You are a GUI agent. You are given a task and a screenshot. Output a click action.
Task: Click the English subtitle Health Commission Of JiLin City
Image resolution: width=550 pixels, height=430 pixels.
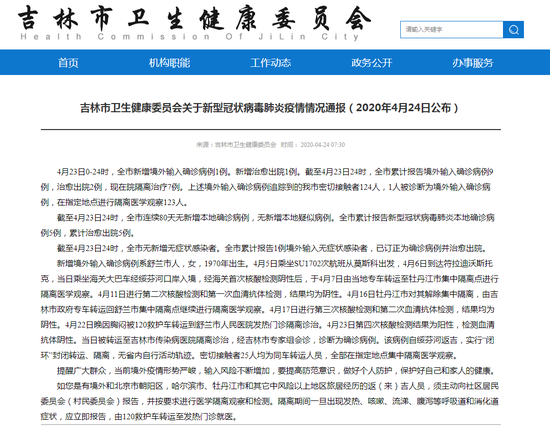(190, 36)
